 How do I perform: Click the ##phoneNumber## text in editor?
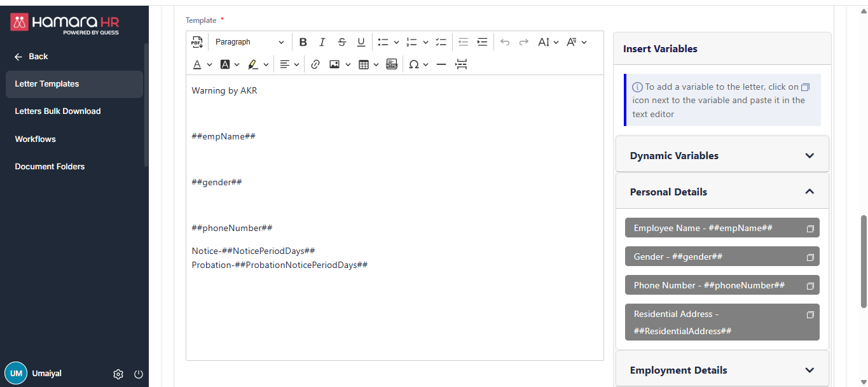point(232,228)
